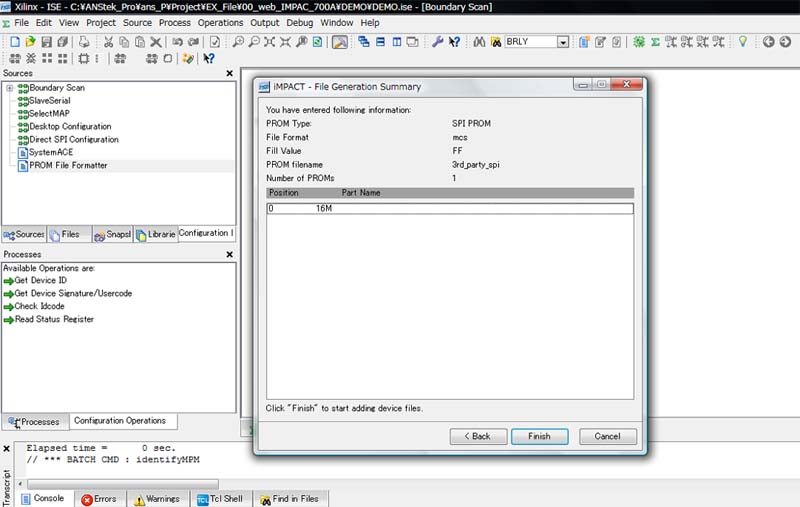
Task: Select SlaveSerial in Sources tree
Action: 49,101
